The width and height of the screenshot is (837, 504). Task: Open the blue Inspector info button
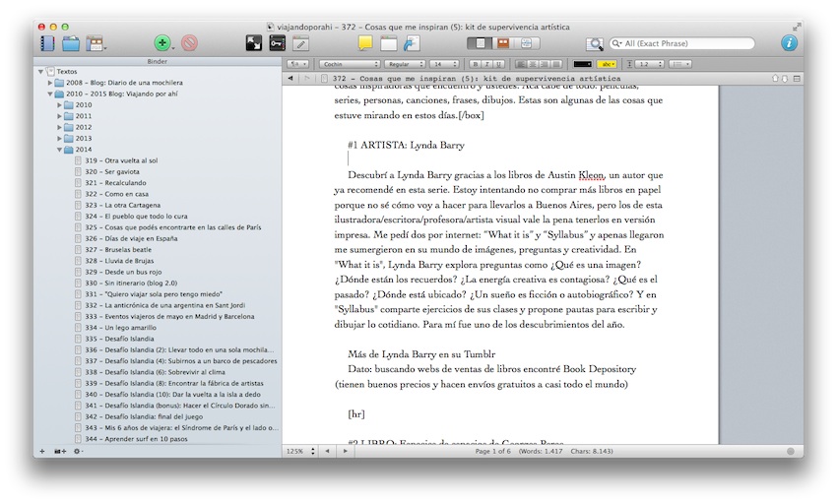click(789, 43)
